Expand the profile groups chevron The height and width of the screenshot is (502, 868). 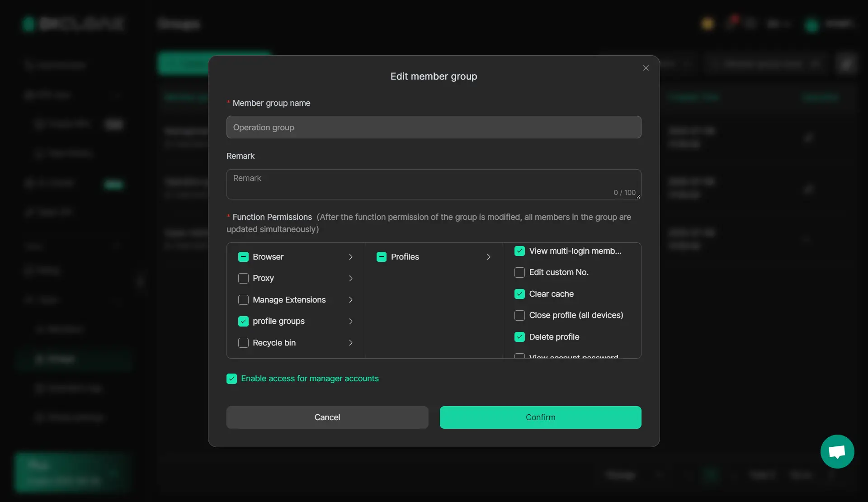[350, 321]
